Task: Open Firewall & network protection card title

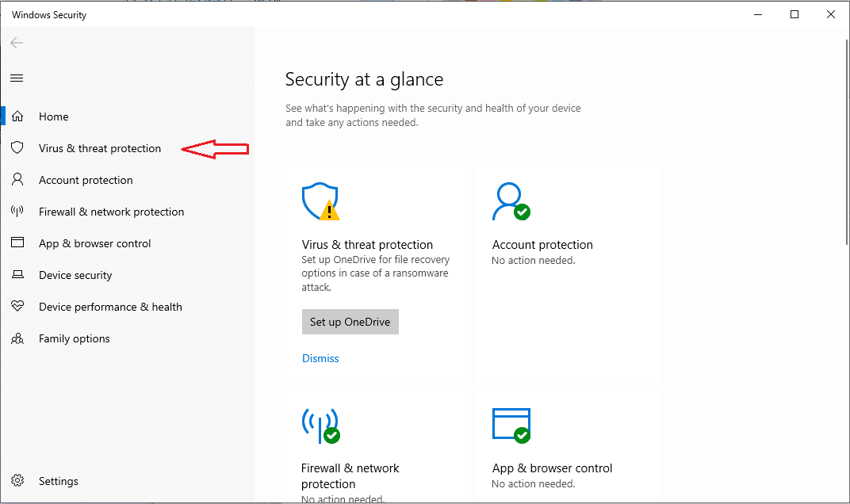Action: pyautogui.click(x=350, y=475)
